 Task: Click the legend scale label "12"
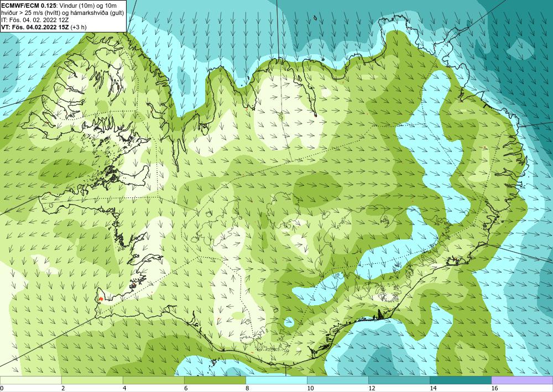[372, 388]
